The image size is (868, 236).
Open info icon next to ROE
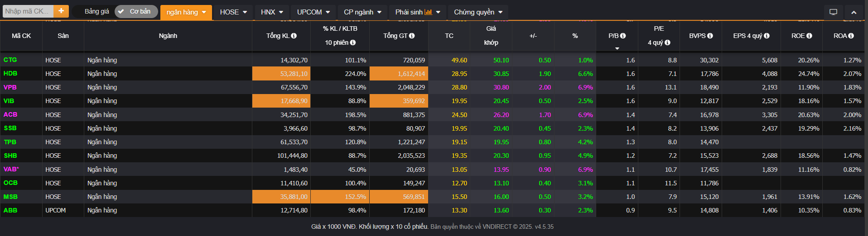[x=809, y=36]
